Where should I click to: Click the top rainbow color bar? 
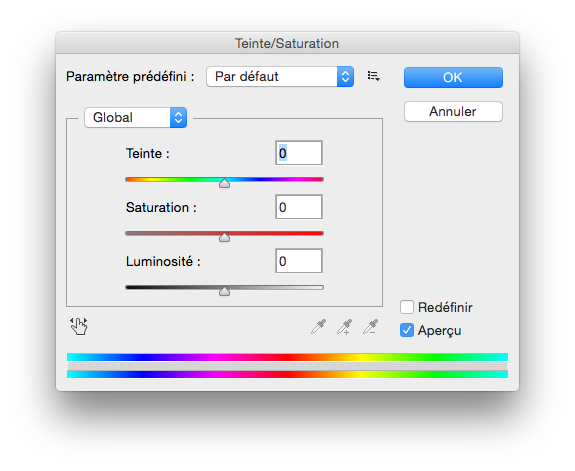click(288, 357)
